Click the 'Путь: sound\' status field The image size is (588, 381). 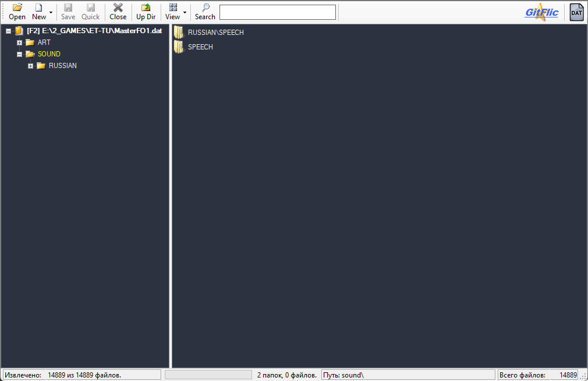tap(408, 375)
